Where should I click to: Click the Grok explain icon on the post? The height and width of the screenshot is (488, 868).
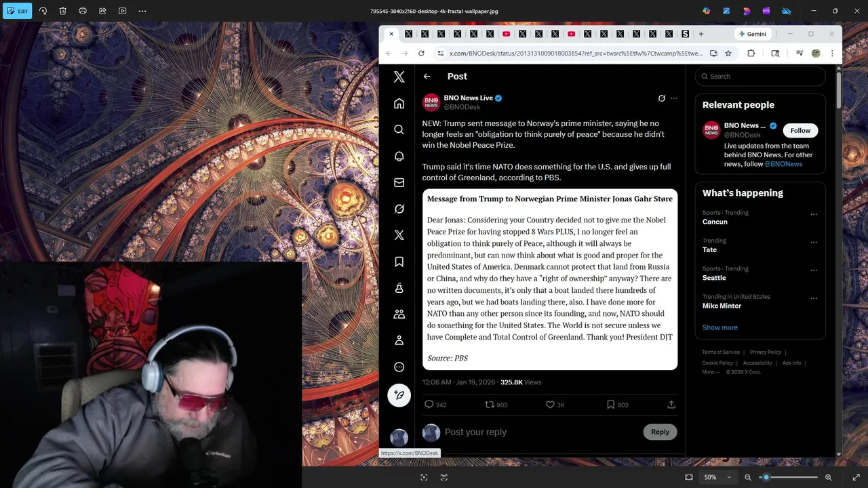click(662, 98)
